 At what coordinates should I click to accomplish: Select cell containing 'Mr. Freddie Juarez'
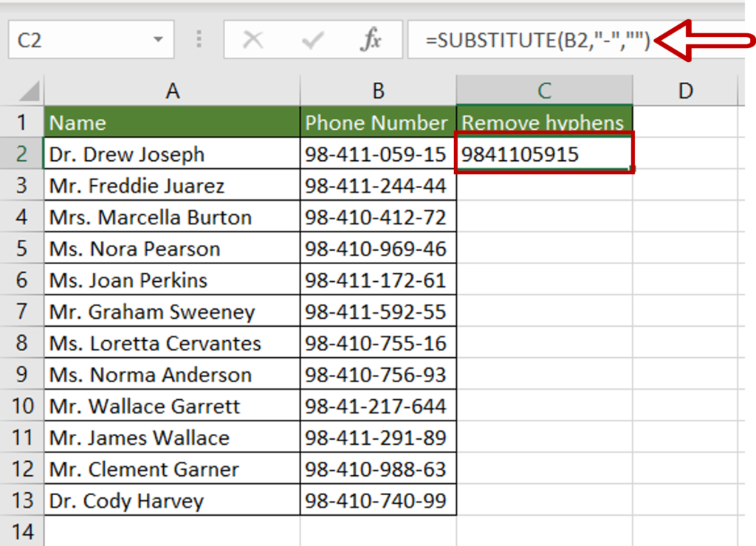(172, 185)
